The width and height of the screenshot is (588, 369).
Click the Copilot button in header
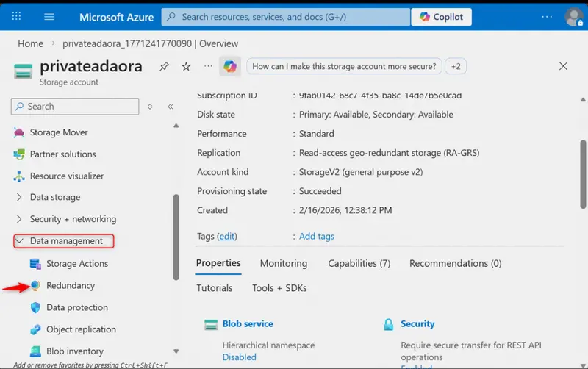click(x=442, y=17)
